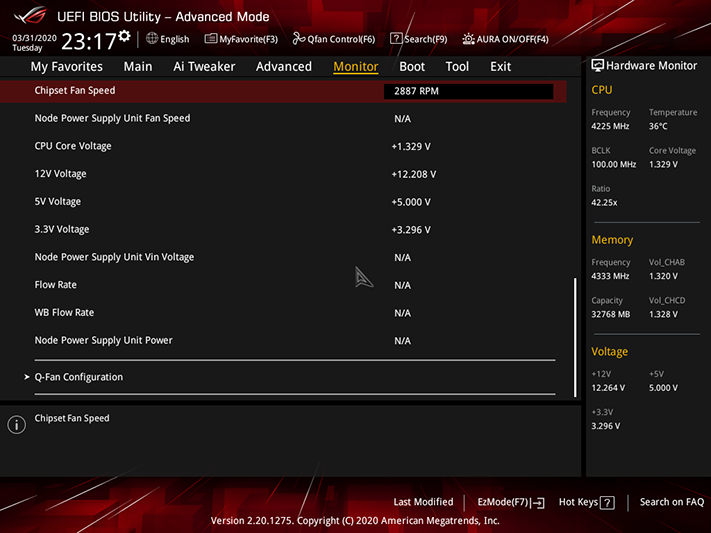711x533 pixels.
Task: Click the +12V 12.264 V reading
Action: click(608, 388)
